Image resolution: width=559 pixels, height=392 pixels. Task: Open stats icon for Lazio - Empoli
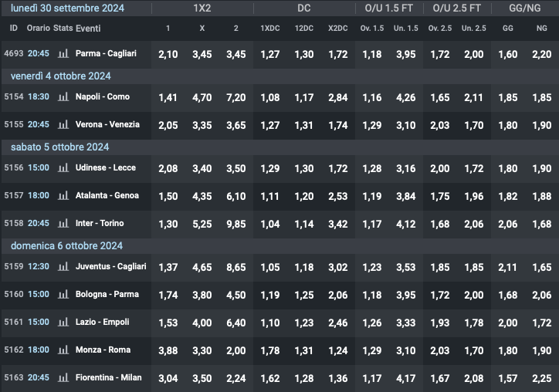[x=63, y=322]
